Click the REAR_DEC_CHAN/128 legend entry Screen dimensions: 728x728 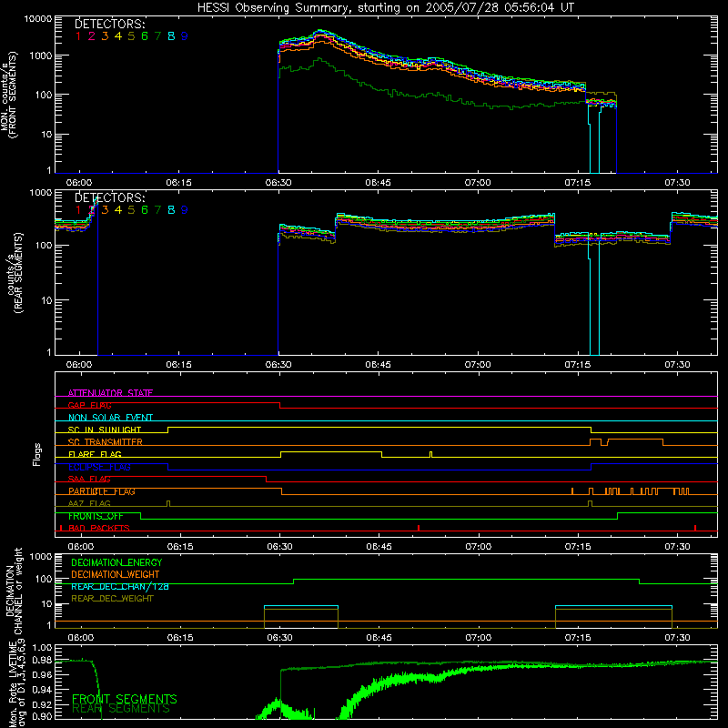click(120, 587)
